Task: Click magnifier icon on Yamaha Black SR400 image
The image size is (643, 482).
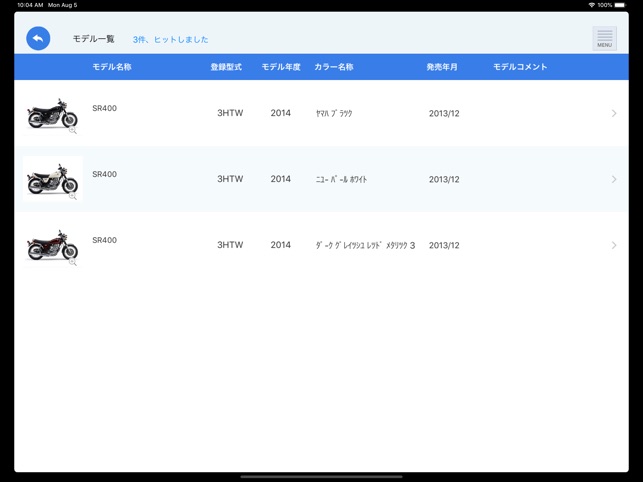Action: (73, 131)
